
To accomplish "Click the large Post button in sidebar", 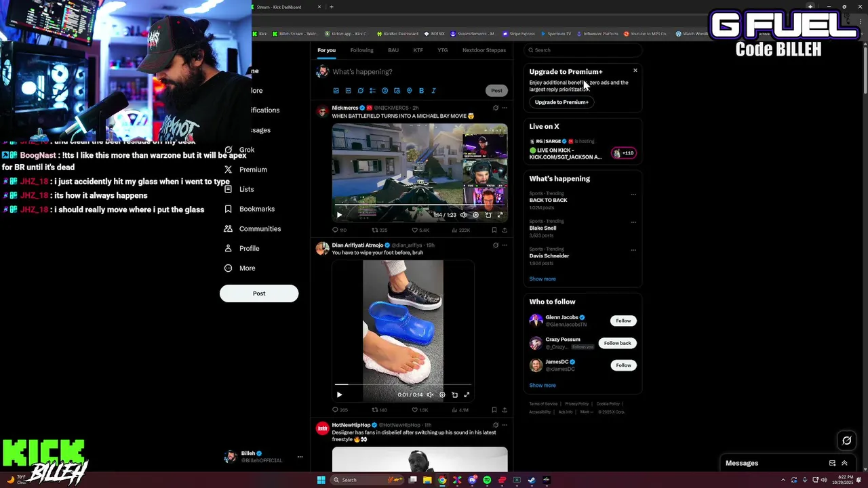I will pyautogui.click(x=259, y=293).
